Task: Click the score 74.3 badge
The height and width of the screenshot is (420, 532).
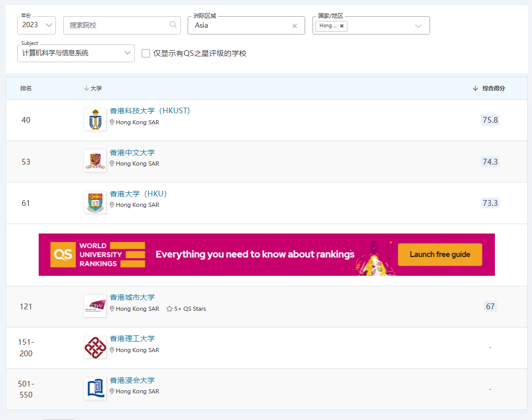Action: pos(490,162)
